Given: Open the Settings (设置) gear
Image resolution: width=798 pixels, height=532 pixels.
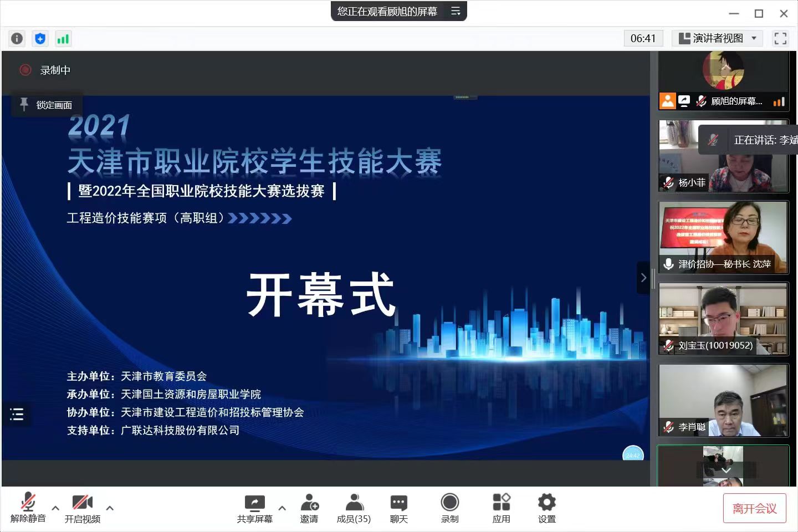Looking at the screenshot, I should click(546, 508).
